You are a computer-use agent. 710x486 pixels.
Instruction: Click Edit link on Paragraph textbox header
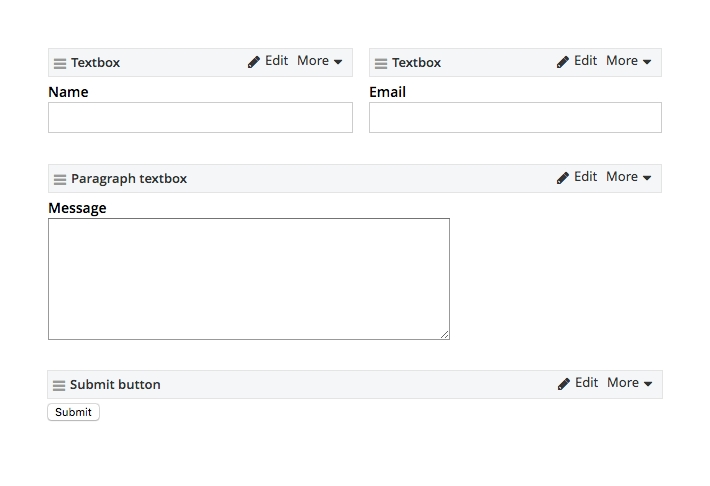[585, 177]
